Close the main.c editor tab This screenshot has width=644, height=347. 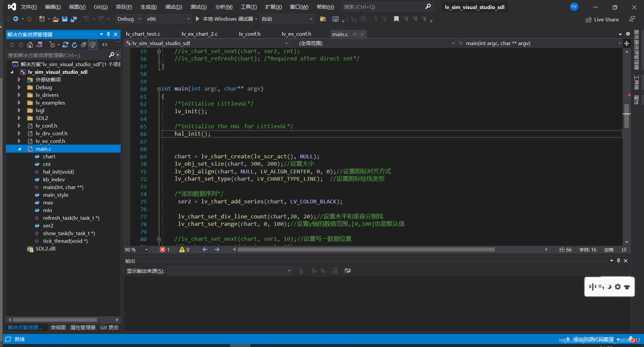[x=362, y=34]
